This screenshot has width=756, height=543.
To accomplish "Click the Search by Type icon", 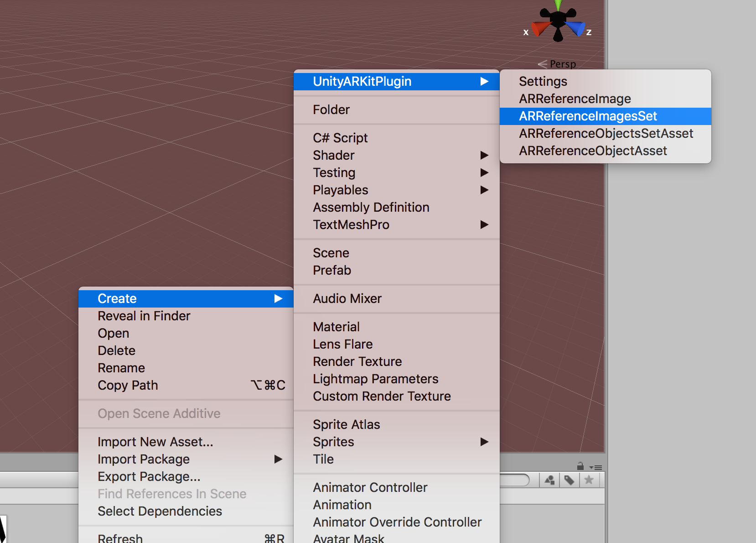I will [550, 480].
